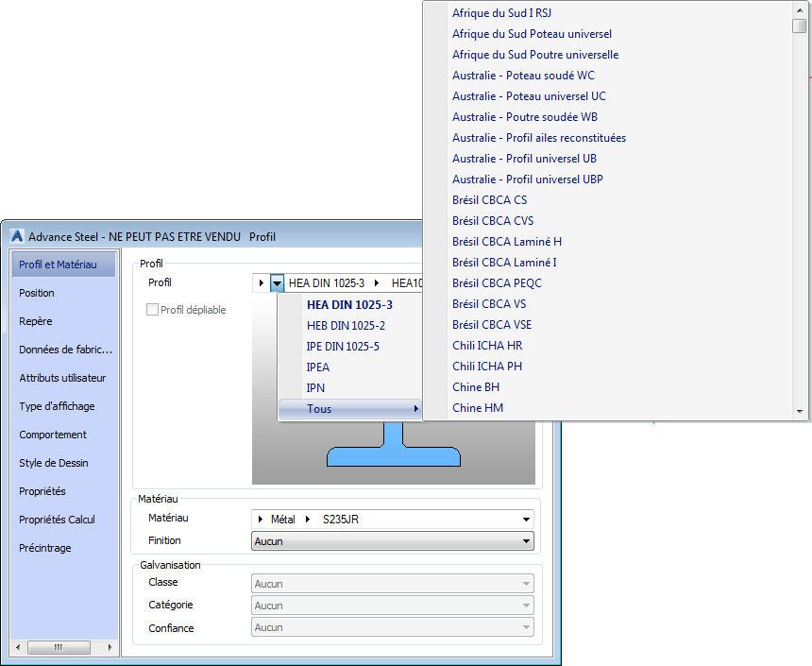Click the profile list scrollbar thumb

(x=800, y=26)
